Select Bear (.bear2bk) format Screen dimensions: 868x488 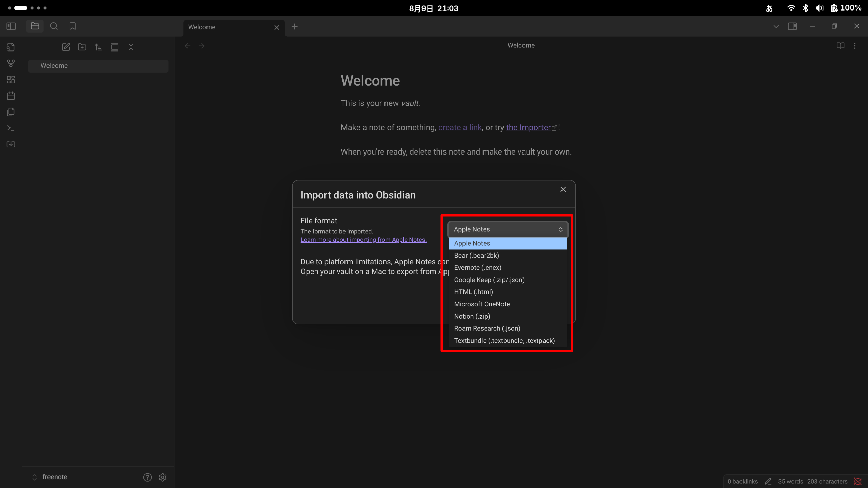[x=508, y=256]
